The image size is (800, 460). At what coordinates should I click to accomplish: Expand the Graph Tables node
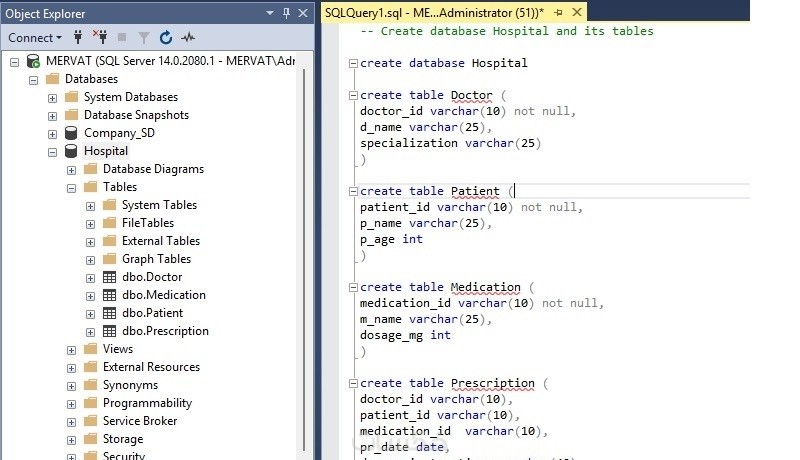click(x=90, y=260)
